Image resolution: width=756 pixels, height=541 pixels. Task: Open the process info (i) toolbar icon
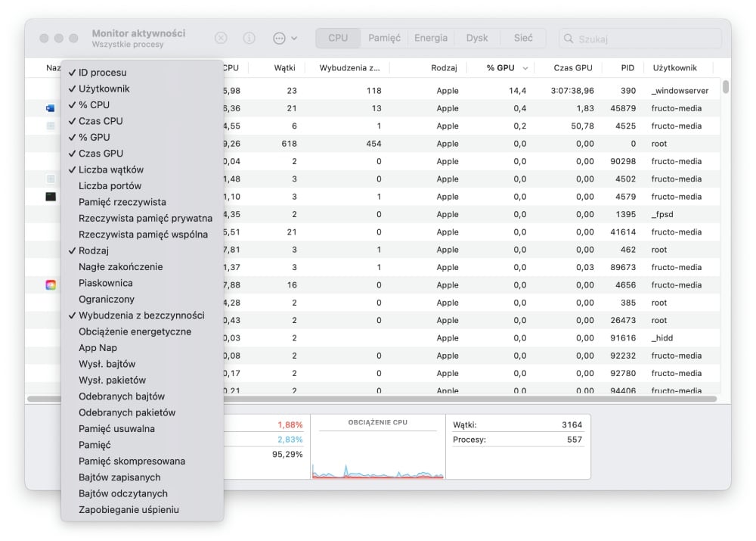click(249, 38)
